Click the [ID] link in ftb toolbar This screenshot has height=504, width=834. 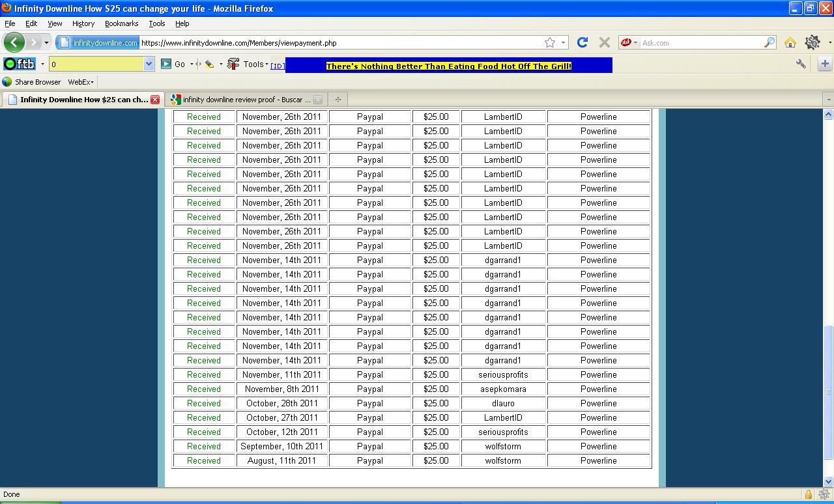click(278, 66)
